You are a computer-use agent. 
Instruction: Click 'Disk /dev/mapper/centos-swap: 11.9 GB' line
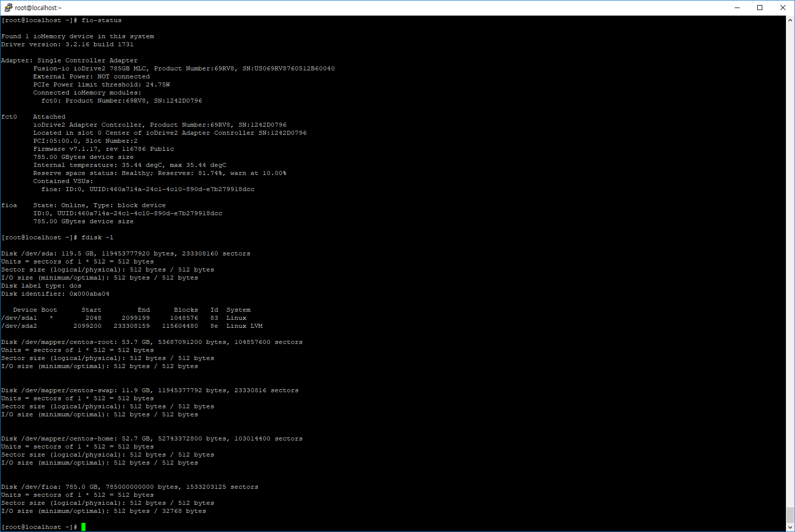[x=150, y=390]
